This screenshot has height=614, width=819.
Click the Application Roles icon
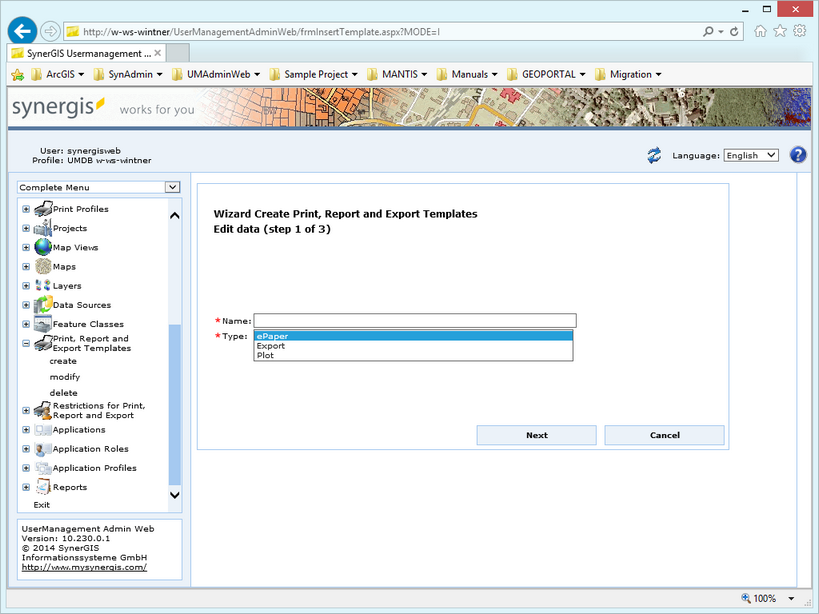pyautogui.click(x=41, y=448)
